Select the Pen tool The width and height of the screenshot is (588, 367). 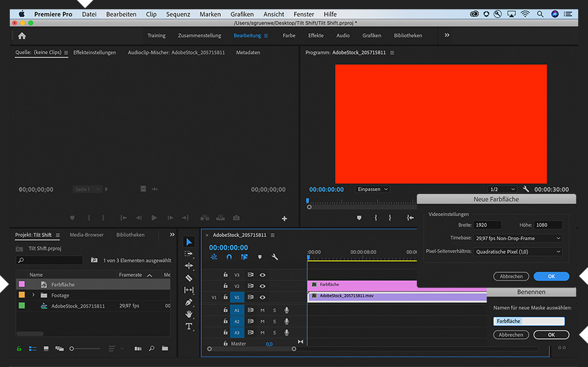[189, 302]
